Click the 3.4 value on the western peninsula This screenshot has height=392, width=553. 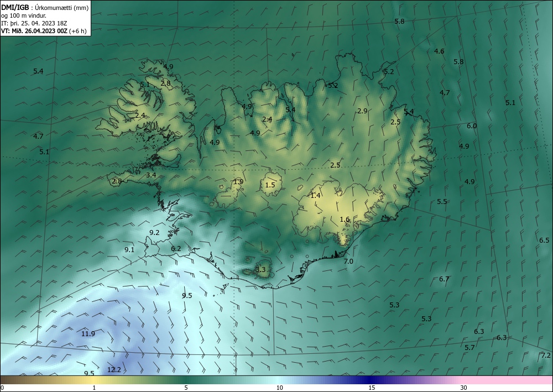(151, 175)
